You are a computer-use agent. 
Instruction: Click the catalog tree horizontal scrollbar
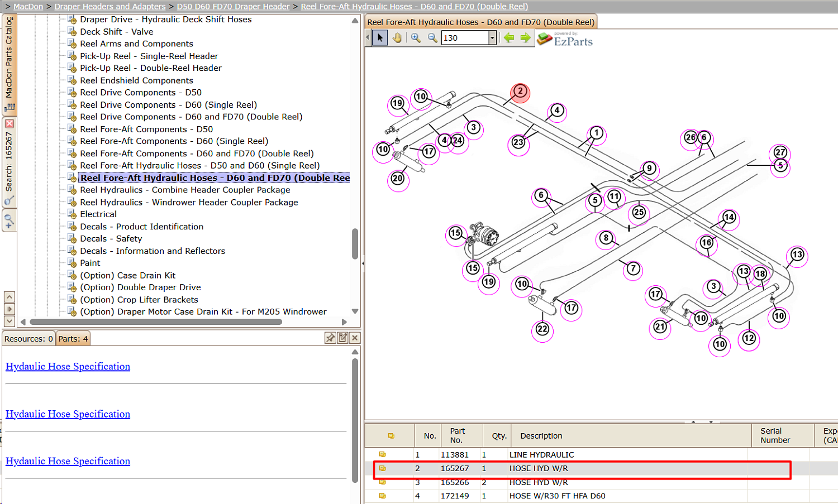[156, 321]
